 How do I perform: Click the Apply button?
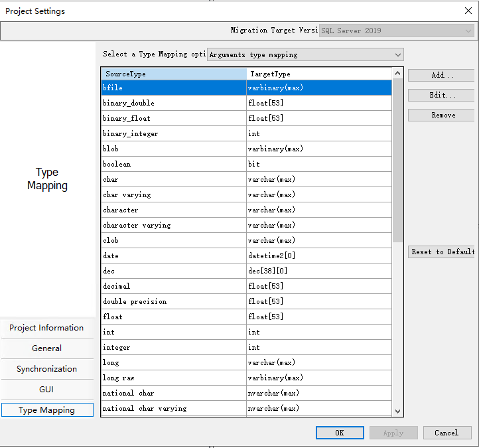(x=393, y=433)
